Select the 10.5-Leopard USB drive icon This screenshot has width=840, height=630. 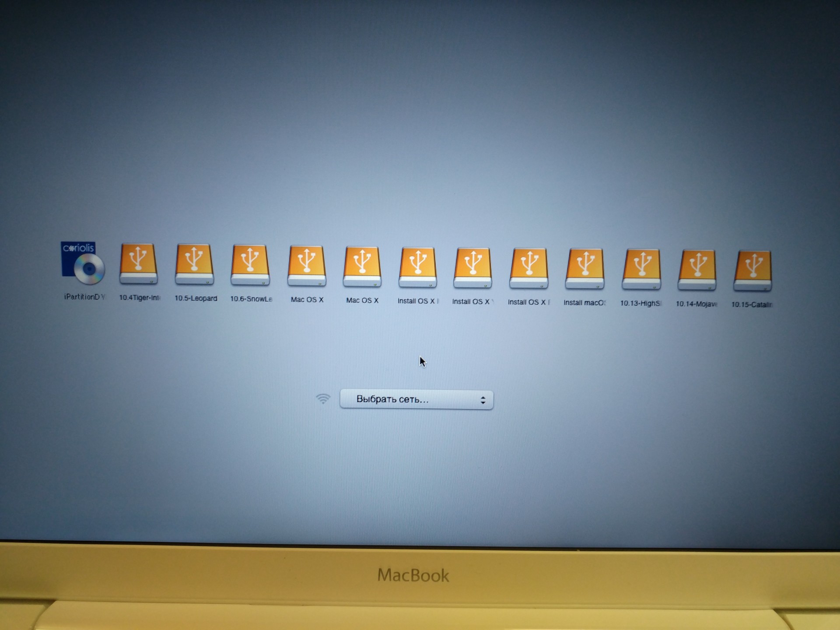coord(194,265)
